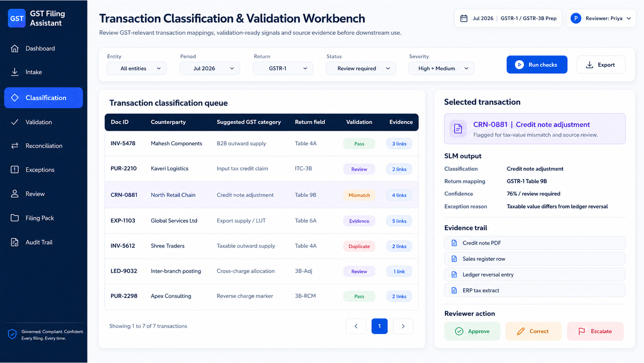Select the Classification sidebar item
The height and width of the screenshot is (363, 644).
tap(43, 98)
